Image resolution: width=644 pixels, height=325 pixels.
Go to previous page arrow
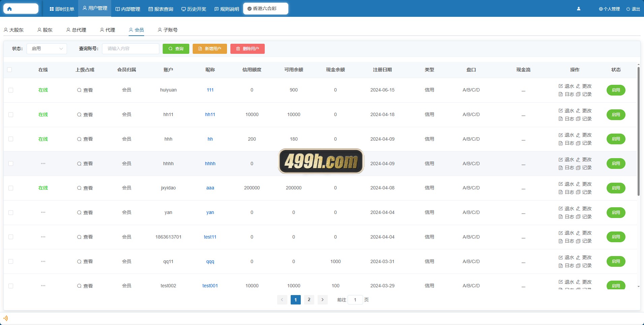pyautogui.click(x=282, y=300)
